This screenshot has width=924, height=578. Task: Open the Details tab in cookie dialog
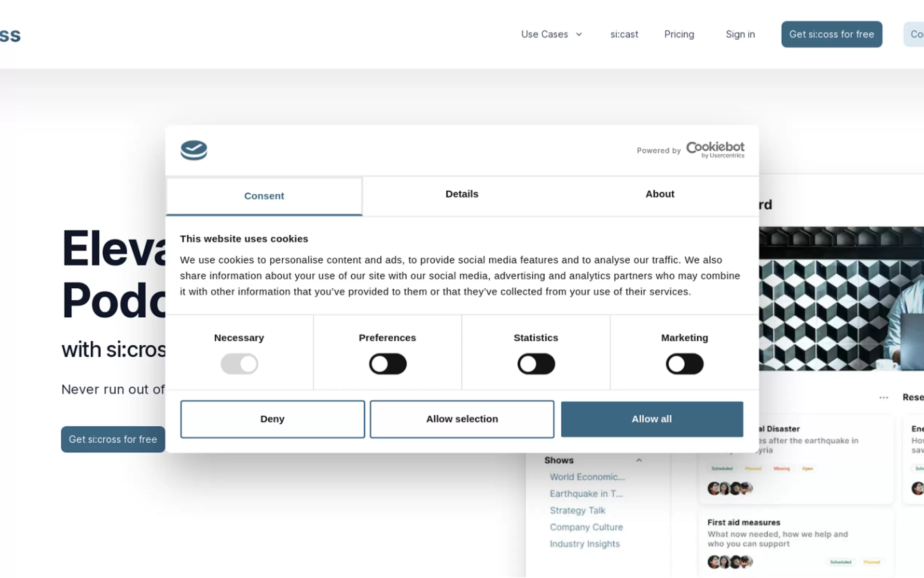[x=461, y=194]
